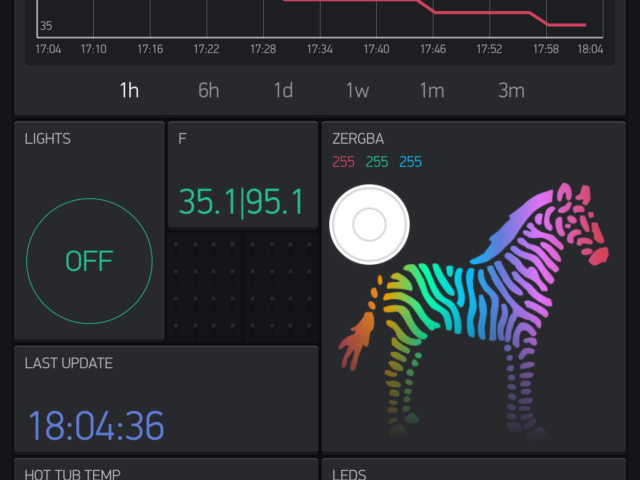Click the HOT TUB TEMP label

click(72, 474)
